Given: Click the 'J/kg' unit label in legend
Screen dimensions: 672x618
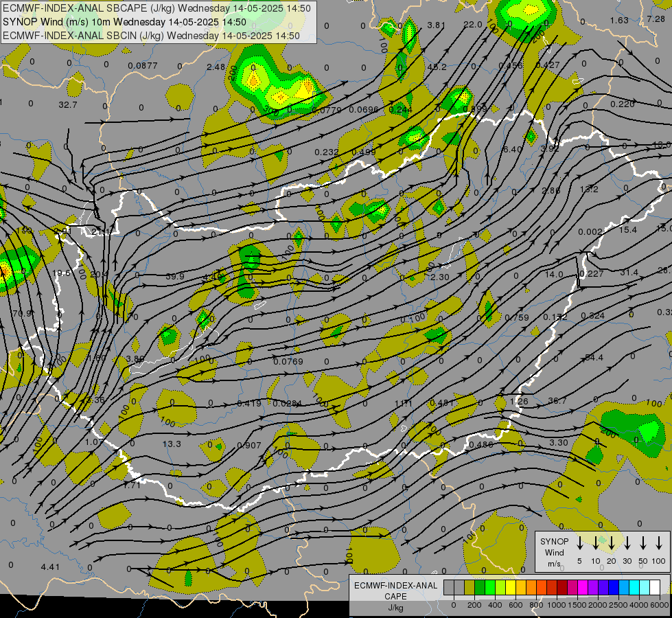Looking at the screenshot, I should click(395, 608).
